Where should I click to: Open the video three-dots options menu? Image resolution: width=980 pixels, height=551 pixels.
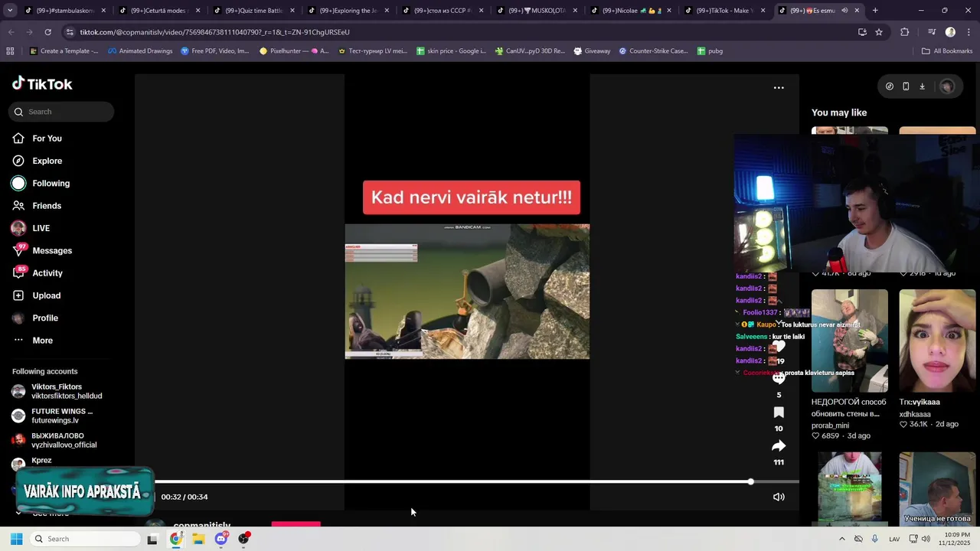pyautogui.click(x=779, y=88)
